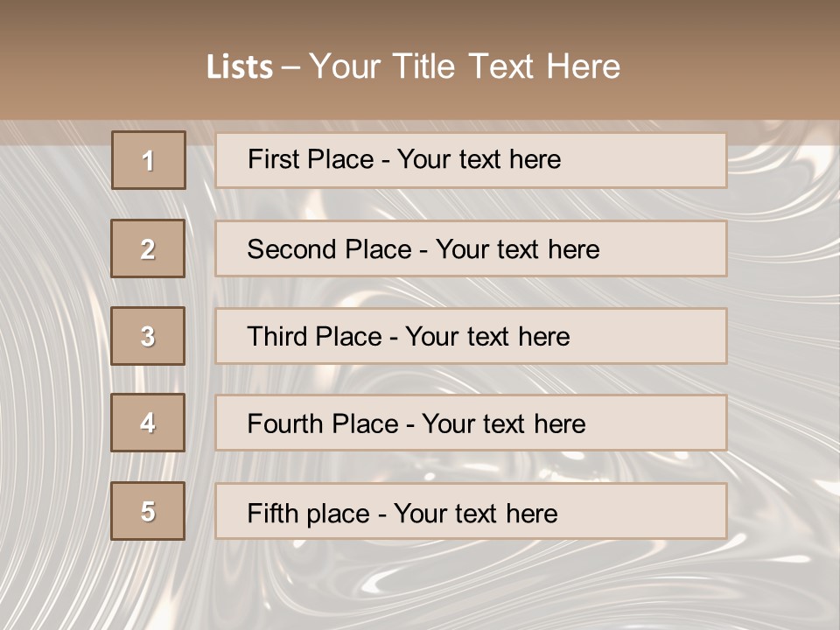The image size is (840, 630).
Task: Click the number 5 box
Action: pos(148,511)
